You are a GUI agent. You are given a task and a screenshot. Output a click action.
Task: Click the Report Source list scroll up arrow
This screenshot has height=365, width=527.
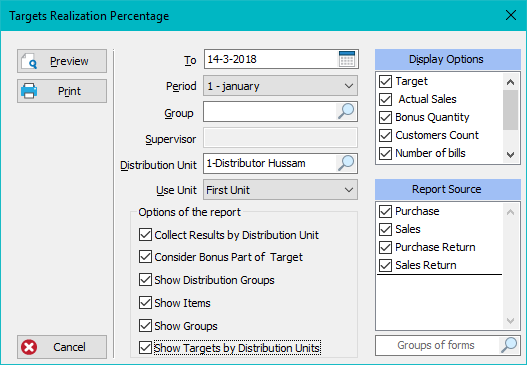pos(510,212)
